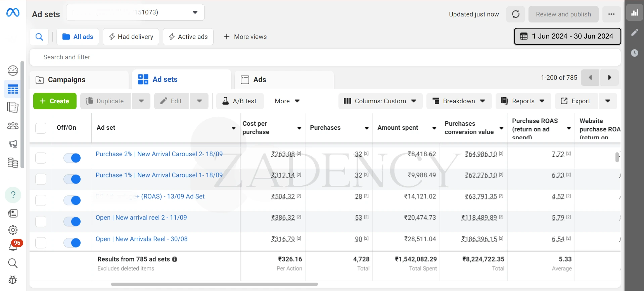Go to next page of ad sets
The width and height of the screenshot is (644, 291).
[609, 78]
